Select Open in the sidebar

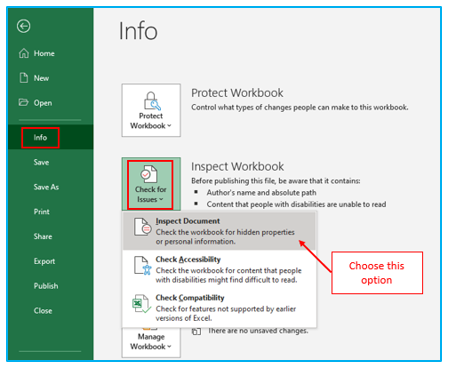[43, 103]
